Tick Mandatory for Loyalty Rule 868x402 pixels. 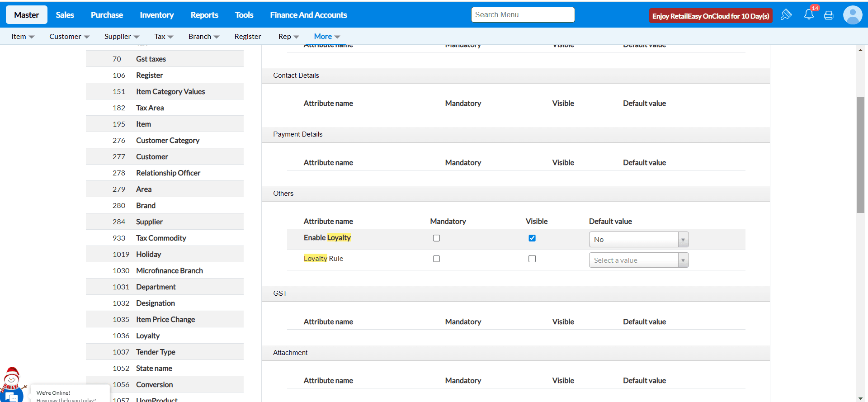click(x=436, y=259)
